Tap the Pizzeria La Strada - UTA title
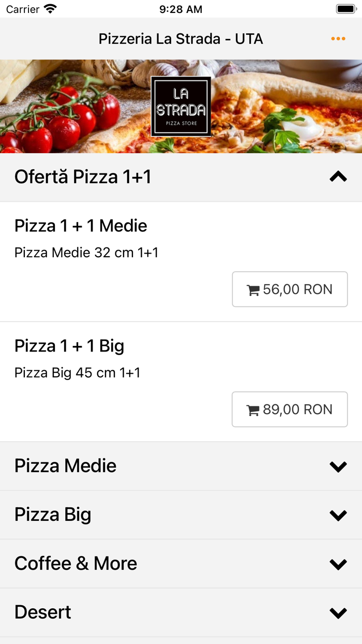362x644 pixels. [x=180, y=38]
